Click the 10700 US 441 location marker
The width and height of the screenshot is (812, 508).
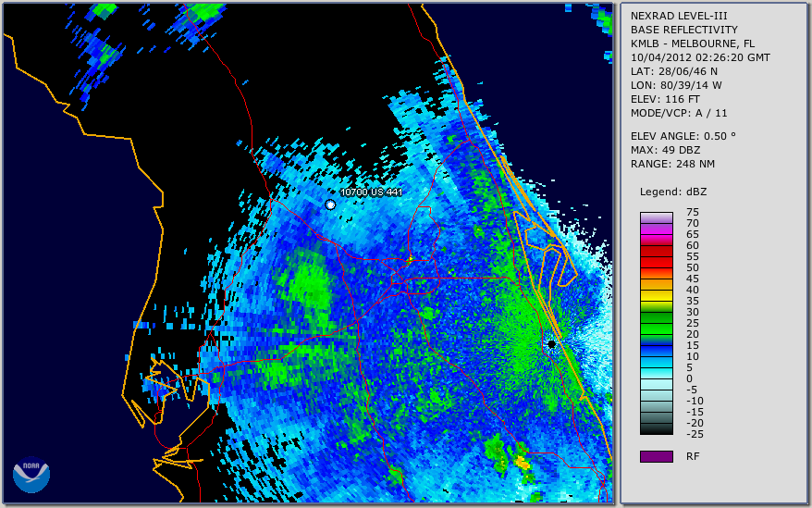point(330,204)
